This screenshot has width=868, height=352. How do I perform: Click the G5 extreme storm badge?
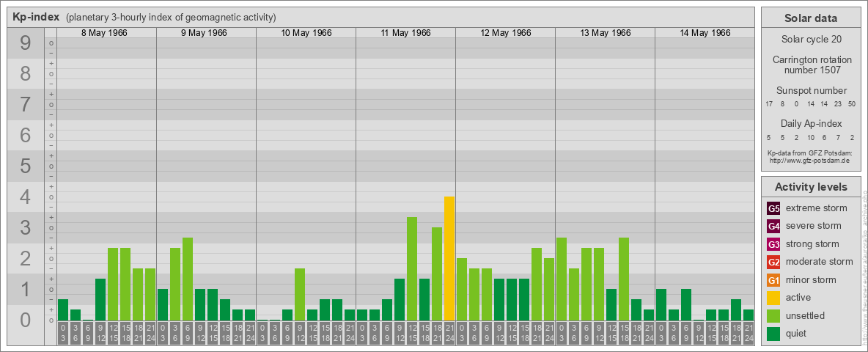[x=774, y=209]
